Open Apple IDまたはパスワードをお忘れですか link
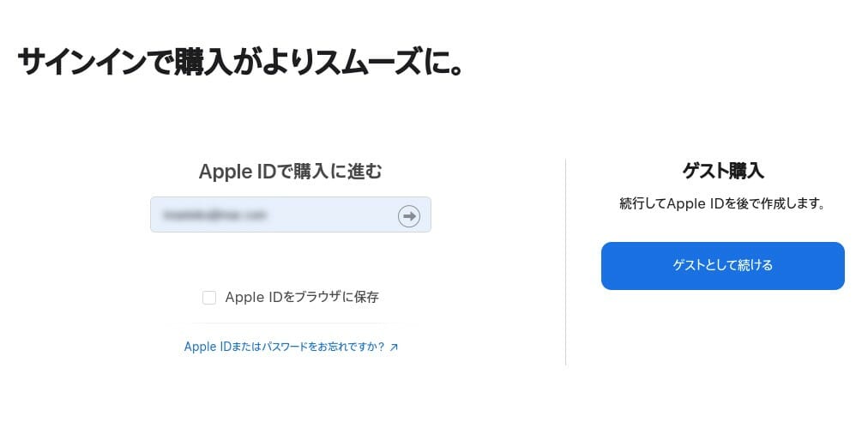 pos(284,347)
